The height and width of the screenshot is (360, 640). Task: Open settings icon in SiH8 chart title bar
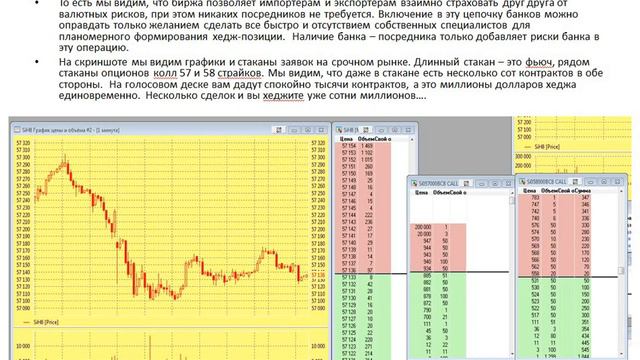click(279, 130)
